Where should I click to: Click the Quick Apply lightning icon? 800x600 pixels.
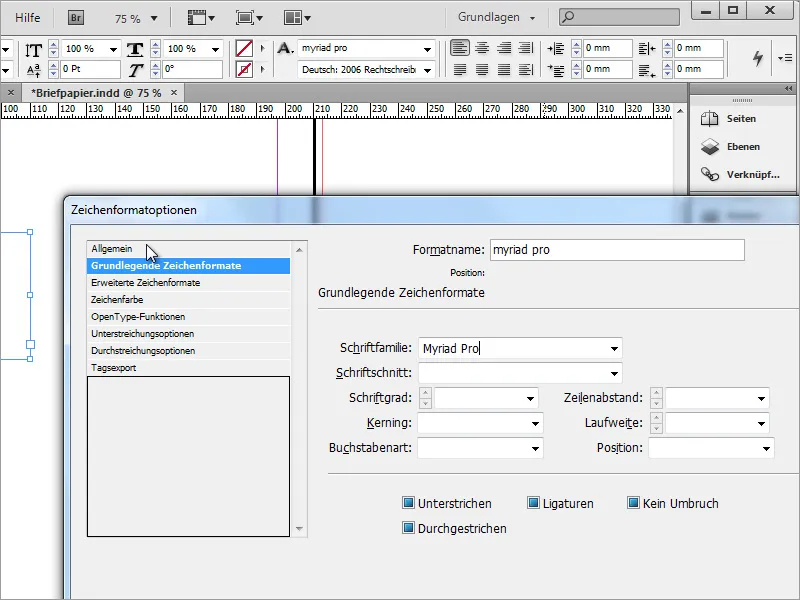(758, 58)
